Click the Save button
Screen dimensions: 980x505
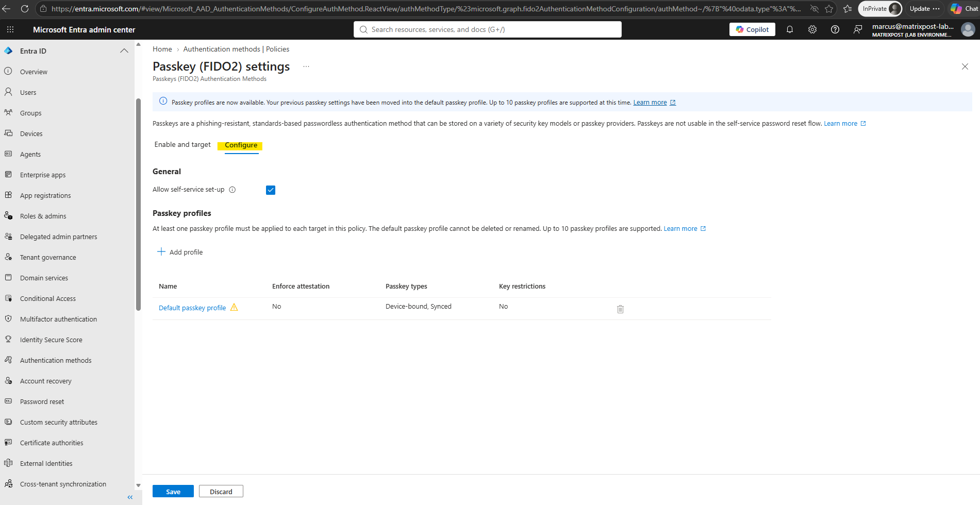[x=173, y=492]
